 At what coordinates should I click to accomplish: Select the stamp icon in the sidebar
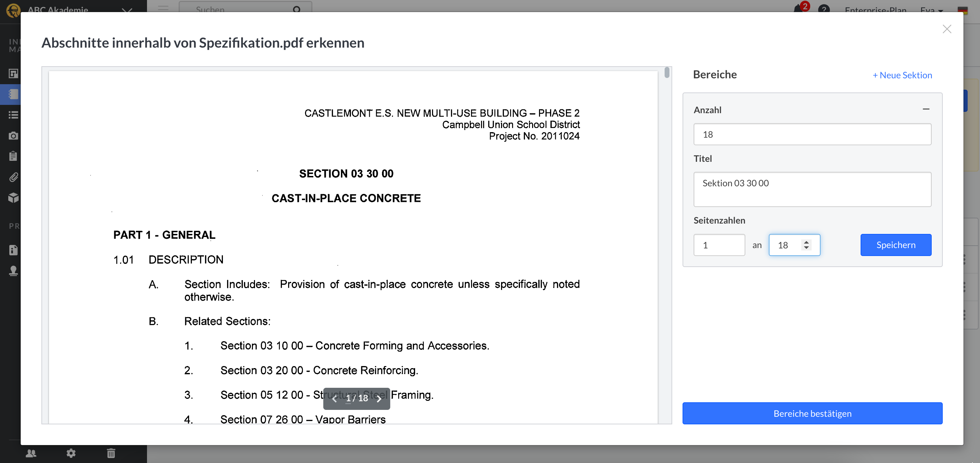coord(13,271)
